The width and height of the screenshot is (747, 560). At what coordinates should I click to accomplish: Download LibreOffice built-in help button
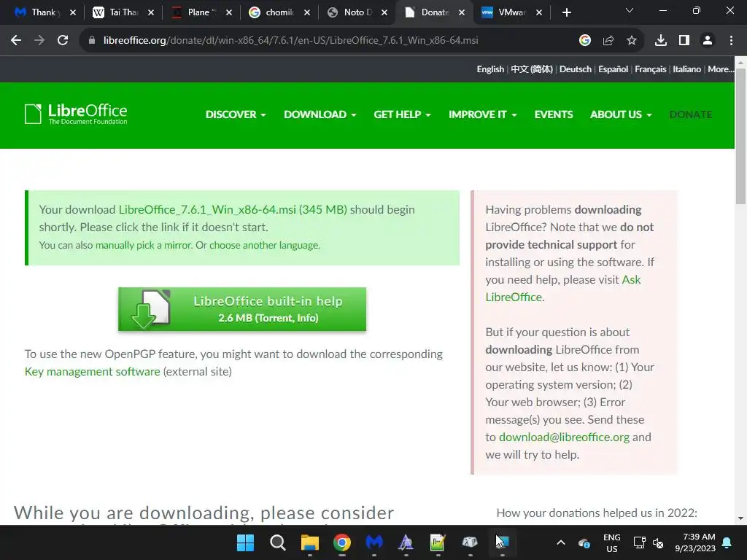tap(242, 309)
